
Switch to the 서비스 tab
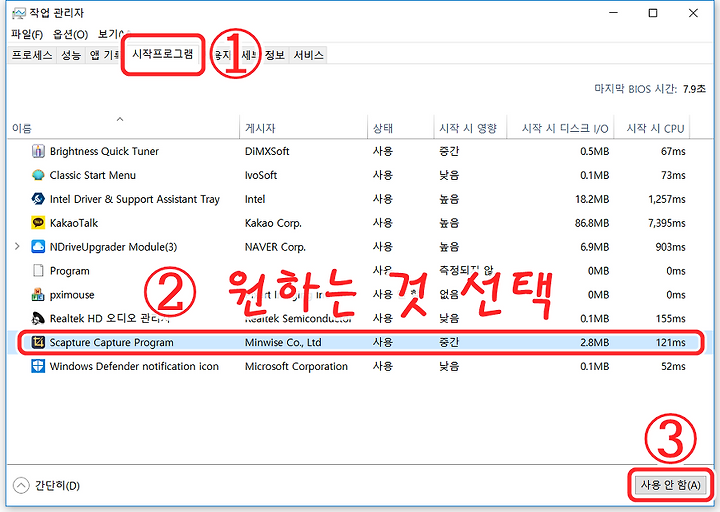(309, 55)
